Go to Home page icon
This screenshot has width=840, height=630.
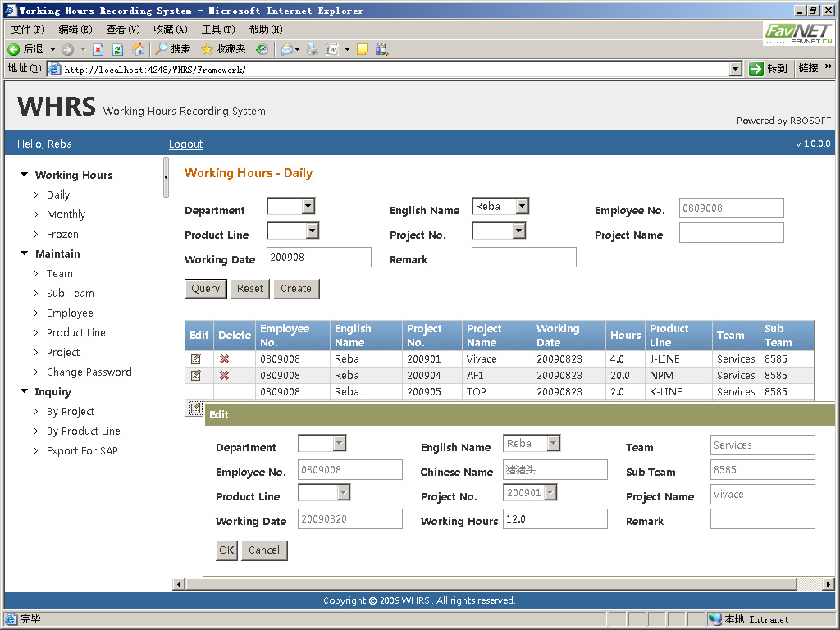pyautogui.click(x=138, y=49)
